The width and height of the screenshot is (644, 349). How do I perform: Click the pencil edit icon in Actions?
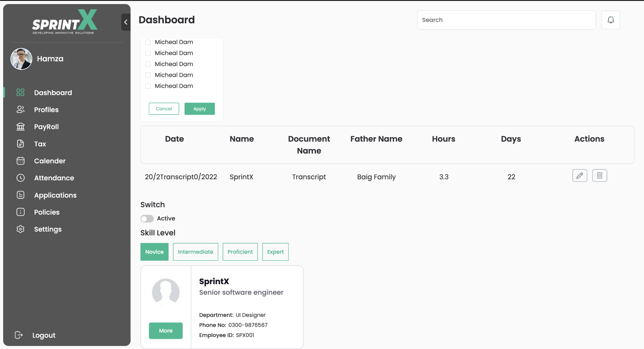pos(580,176)
